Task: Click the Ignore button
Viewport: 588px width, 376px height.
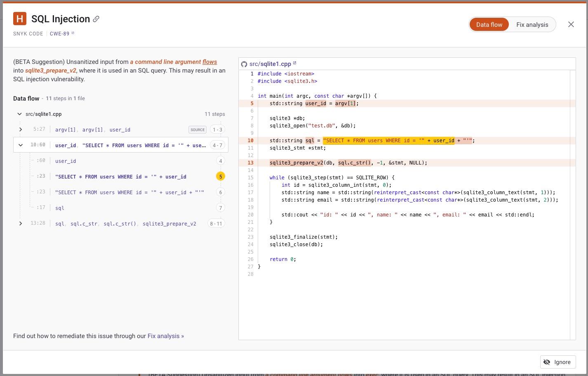Action: point(558,362)
